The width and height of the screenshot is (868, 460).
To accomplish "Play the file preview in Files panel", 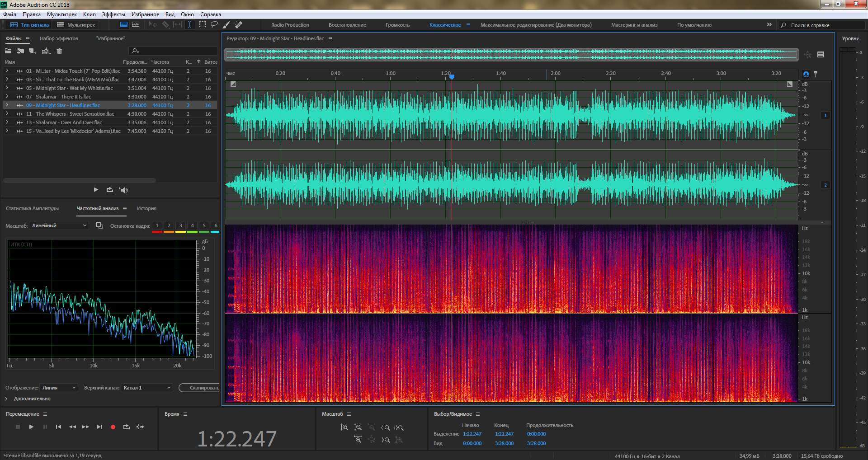I will point(96,190).
